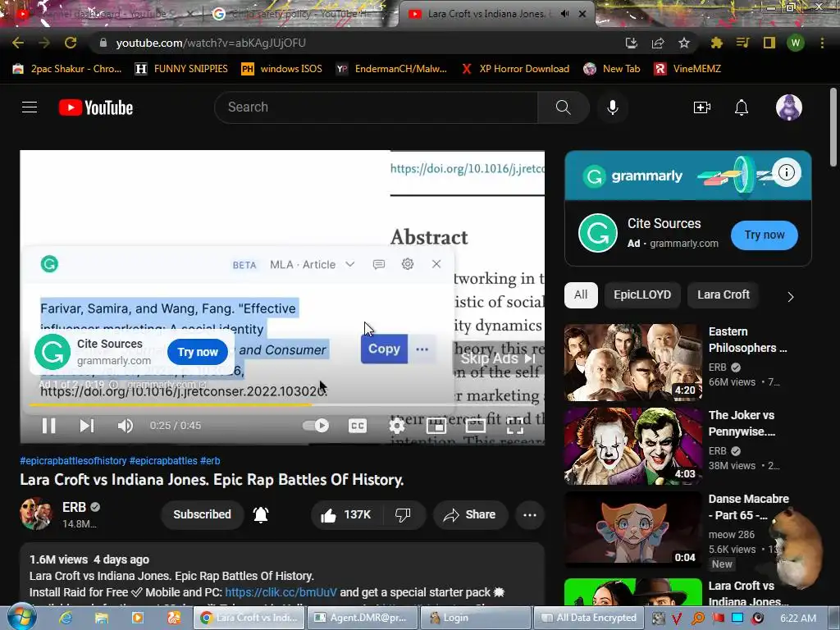Open the notifications bell in the header
Viewport: 840px width, 630px height.
tap(742, 107)
